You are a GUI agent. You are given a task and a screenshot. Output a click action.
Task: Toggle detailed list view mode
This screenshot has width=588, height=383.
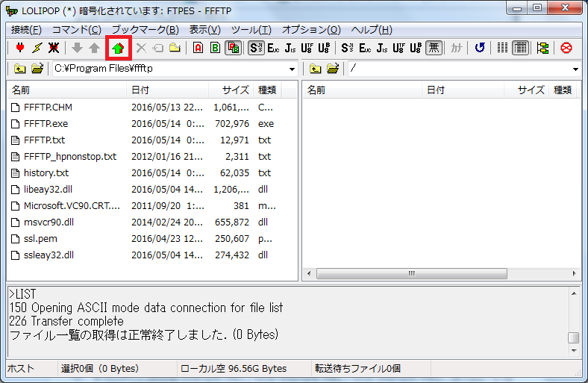[521, 49]
